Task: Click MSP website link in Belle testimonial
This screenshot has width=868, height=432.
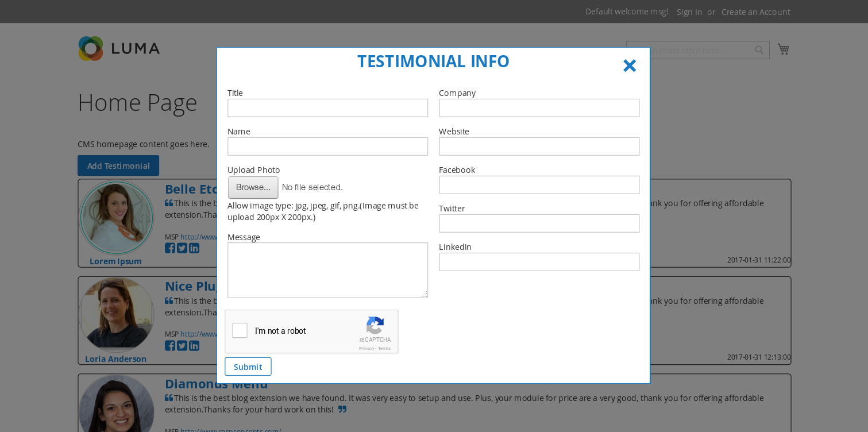Action: [198, 237]
